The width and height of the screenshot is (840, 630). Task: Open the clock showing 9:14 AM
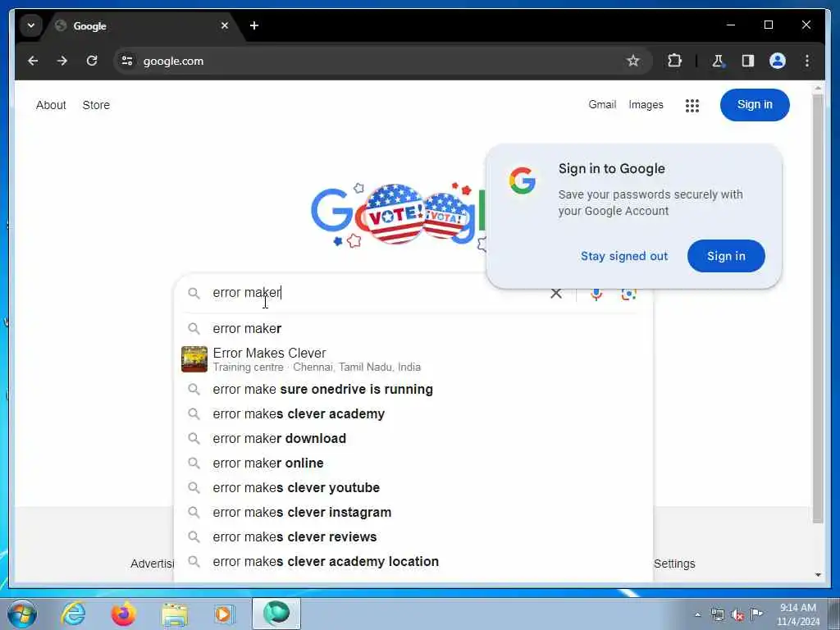coord(797,614)
